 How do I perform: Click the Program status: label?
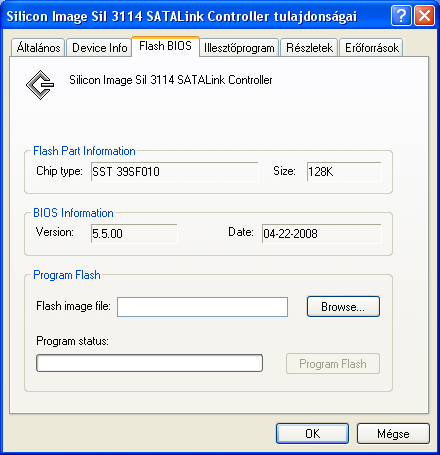[x=72, y=341]
